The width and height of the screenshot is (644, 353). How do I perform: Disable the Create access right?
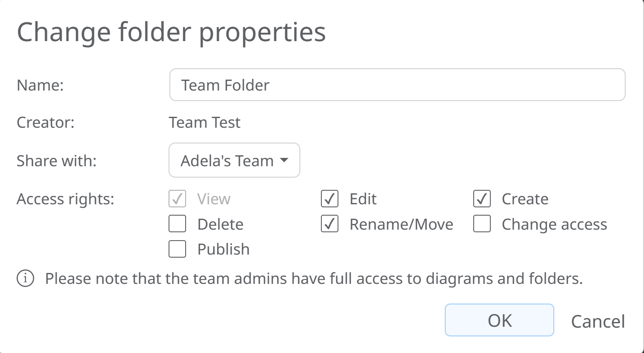pyautogui.click(x=482, y=199)
